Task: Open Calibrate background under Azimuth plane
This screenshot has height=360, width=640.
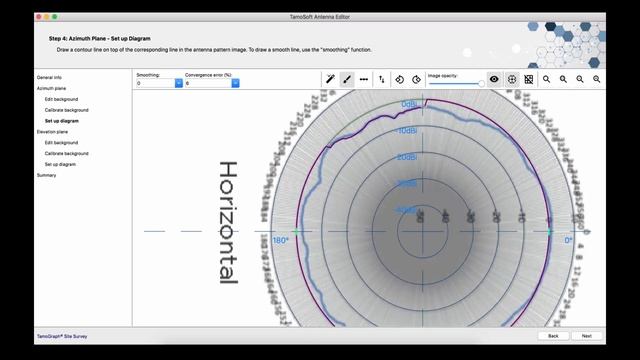Action: 67,110
